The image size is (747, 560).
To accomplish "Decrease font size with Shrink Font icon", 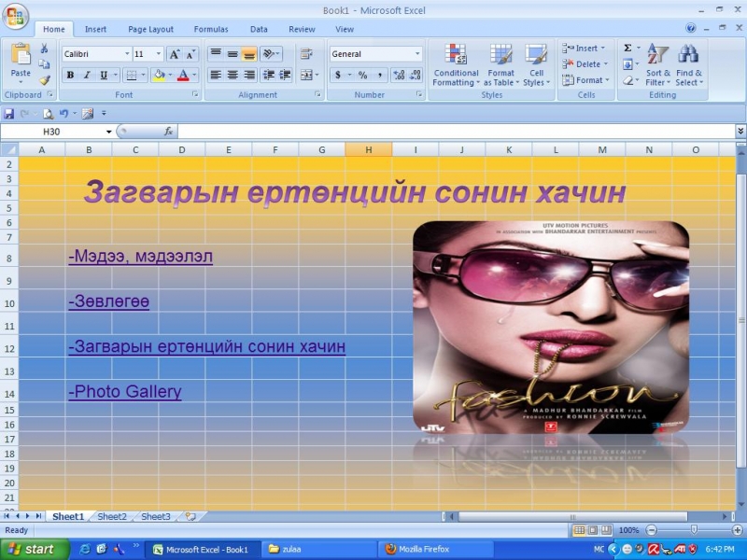I will click(190, 54).
